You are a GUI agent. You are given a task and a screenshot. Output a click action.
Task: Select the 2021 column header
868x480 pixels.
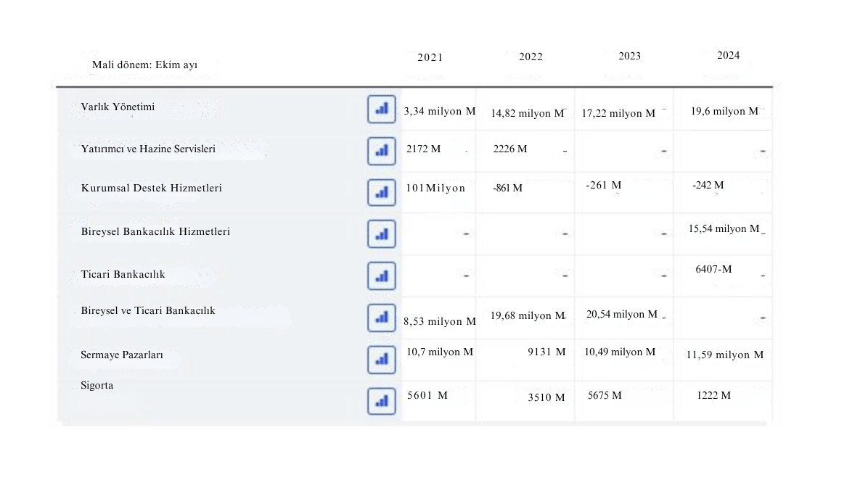click(430, 57)
